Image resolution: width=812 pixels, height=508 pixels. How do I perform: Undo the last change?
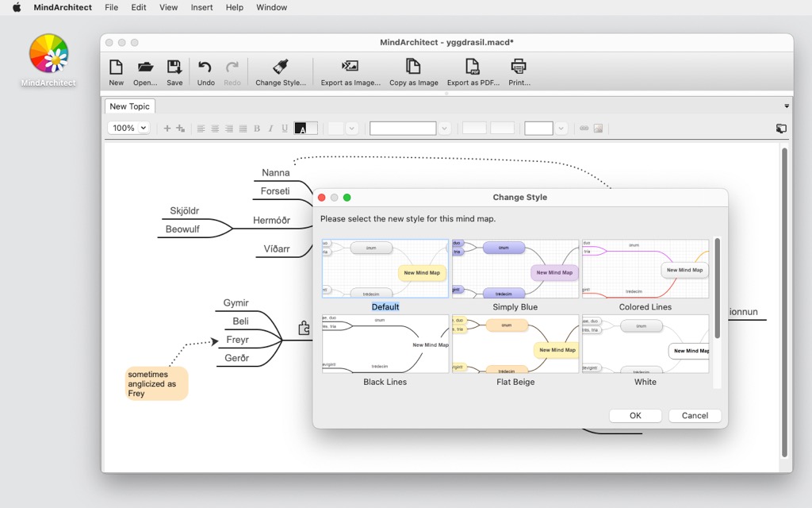pos(205,71)
